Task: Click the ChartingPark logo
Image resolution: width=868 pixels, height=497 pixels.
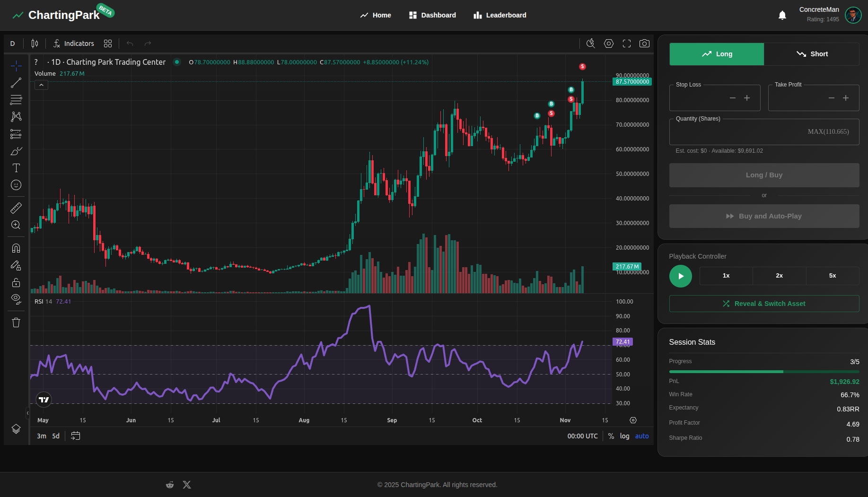Action: click(x=62, y=15)
